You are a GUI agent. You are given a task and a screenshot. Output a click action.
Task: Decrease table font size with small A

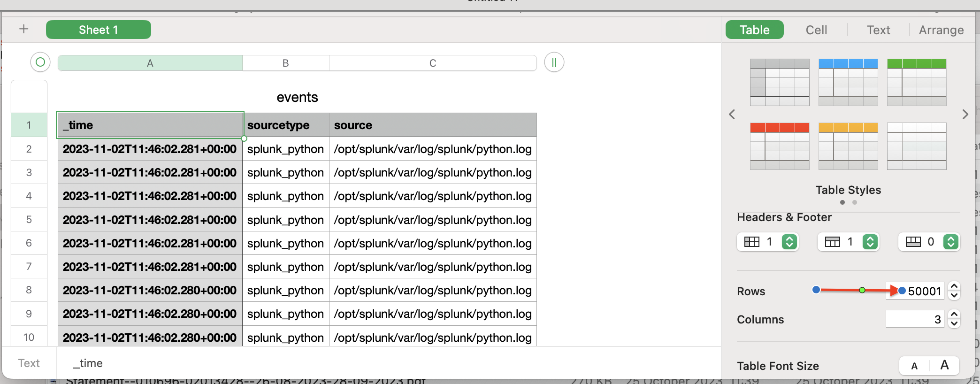pos(914,366)
